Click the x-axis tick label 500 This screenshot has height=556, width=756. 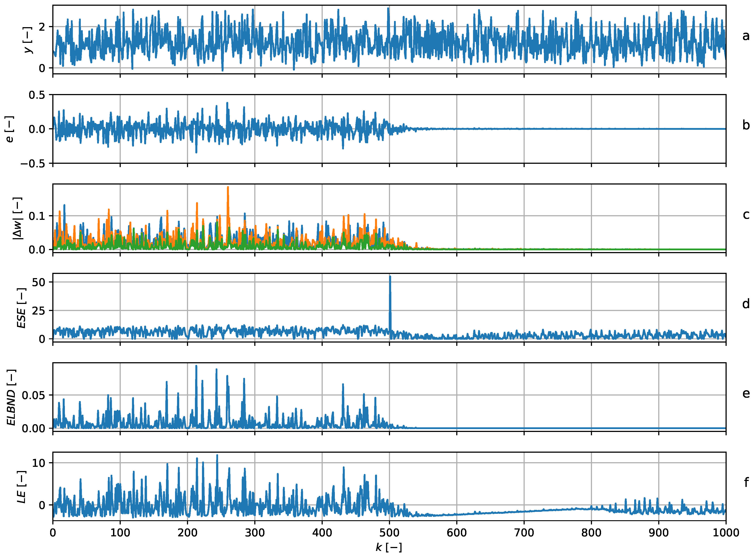[389, 533]
